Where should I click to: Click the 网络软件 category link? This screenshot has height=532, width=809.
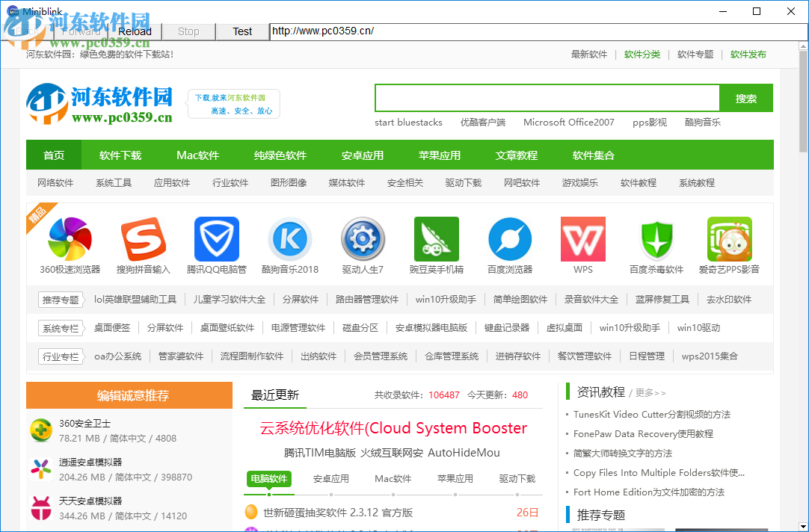pyautogui.click(x=55, y=182)
